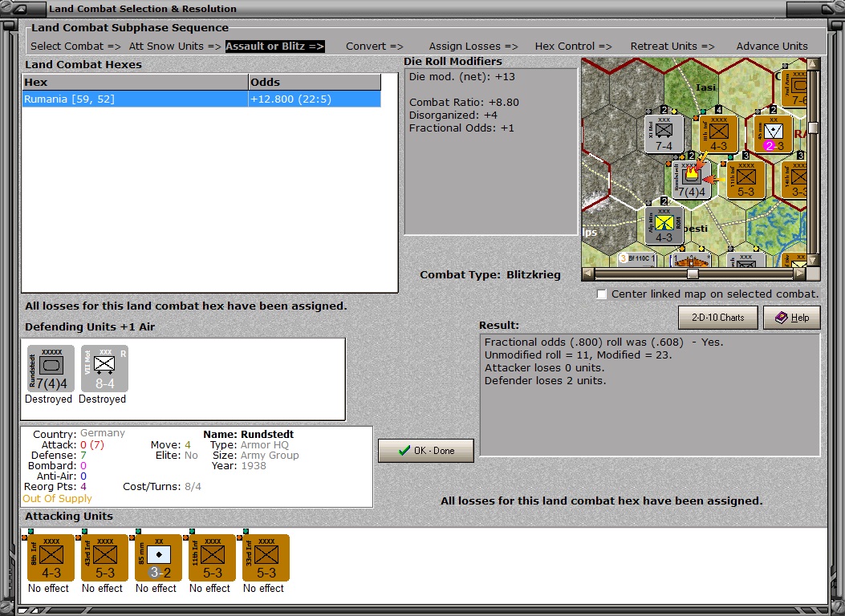Click the Alp Mtn 4-3 Rumanian unit on map
This screenshot has width=845, height=616.
(x=664, y=225)
